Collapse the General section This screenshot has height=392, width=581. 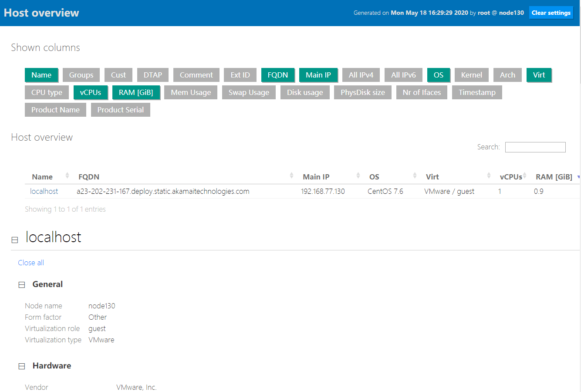(22, 285)
